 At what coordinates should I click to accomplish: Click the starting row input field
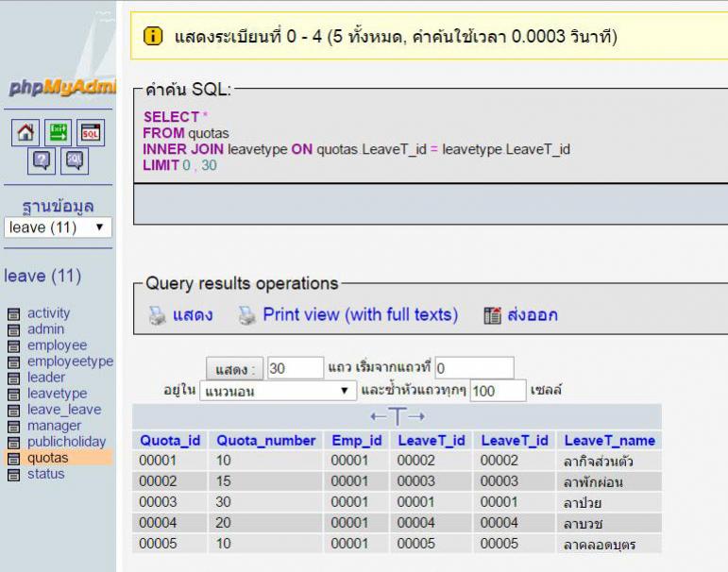click(473, 367)
